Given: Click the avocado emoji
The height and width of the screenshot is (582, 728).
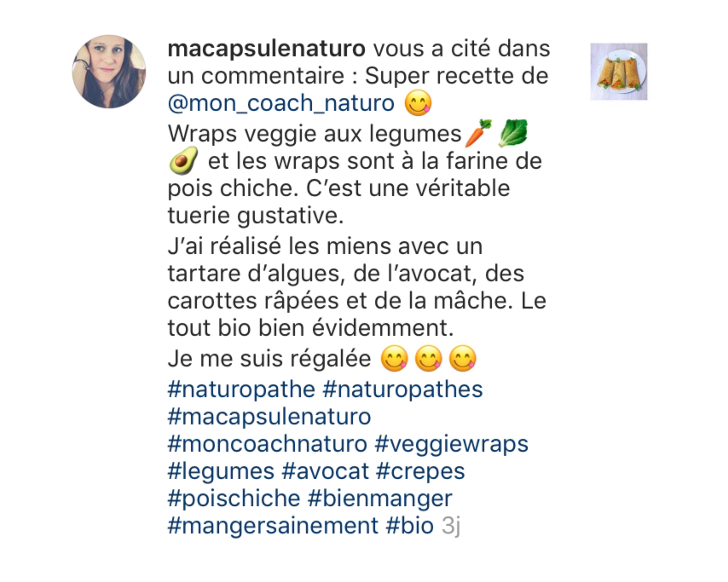Looking at the screenshot, I should tap(183, 161).
